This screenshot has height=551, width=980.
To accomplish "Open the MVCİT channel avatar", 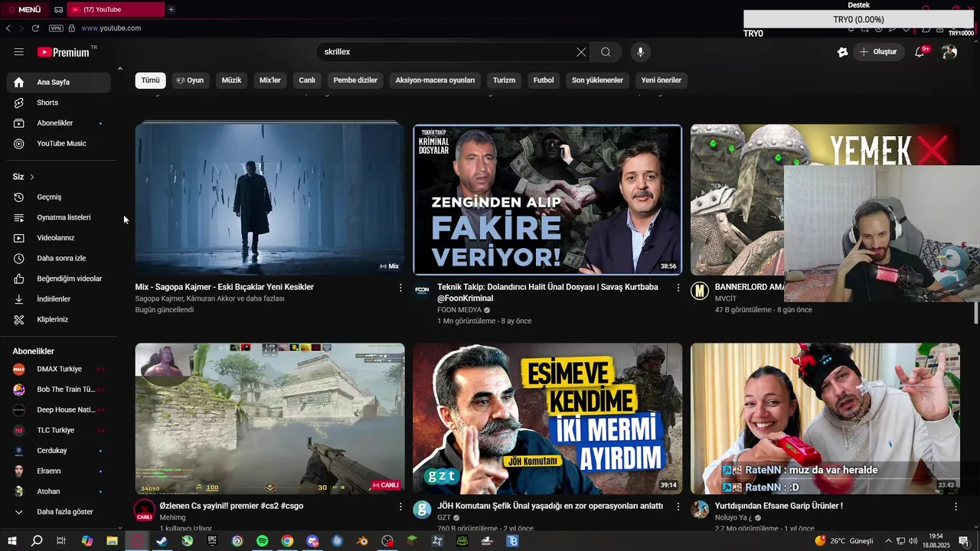I will pyautogui.click(x=700, y=291).
